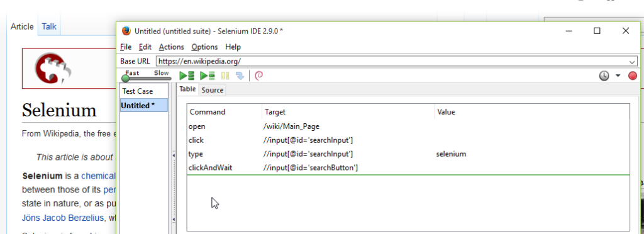Open the File menu
Image resolution: width=644 pixels, height=234 pixels.
[126, 47]
